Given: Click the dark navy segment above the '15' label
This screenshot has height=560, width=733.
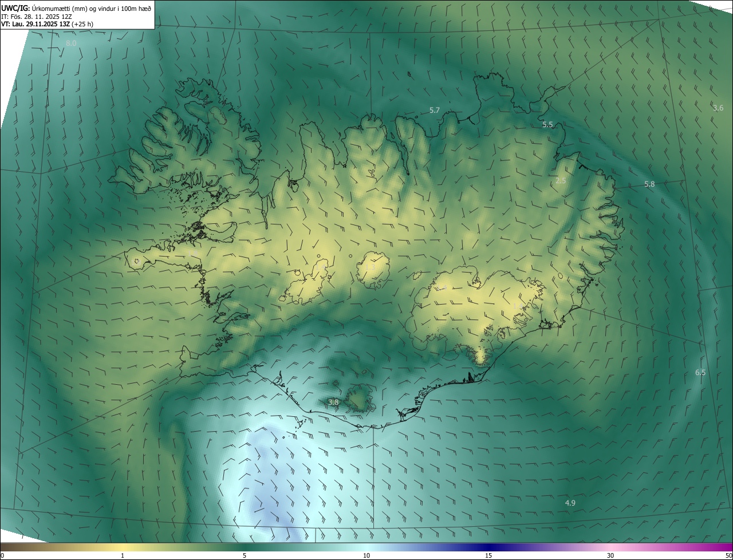Looking at the screenshot, I should pos(488,547).
